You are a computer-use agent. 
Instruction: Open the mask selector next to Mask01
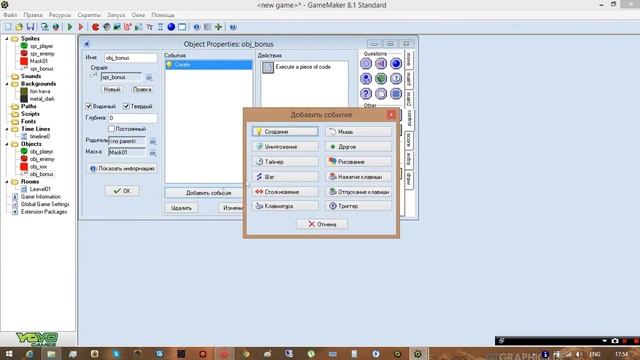(x=153, y=153)
